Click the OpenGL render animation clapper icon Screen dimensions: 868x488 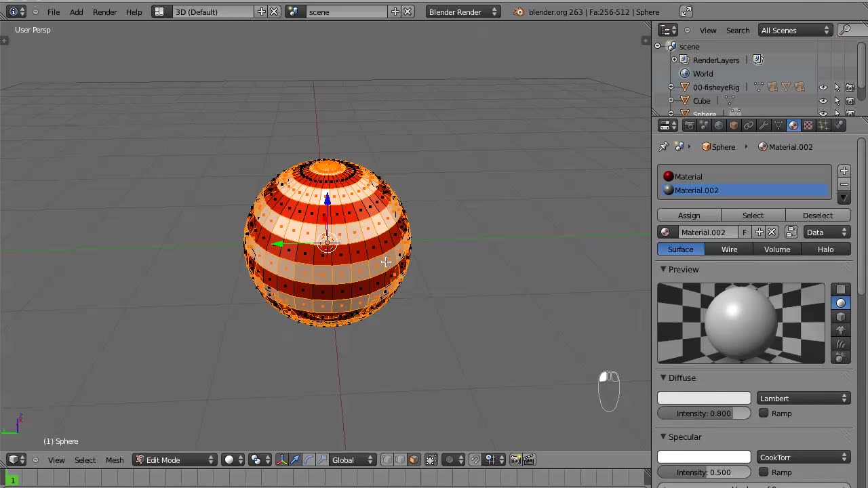529,460
